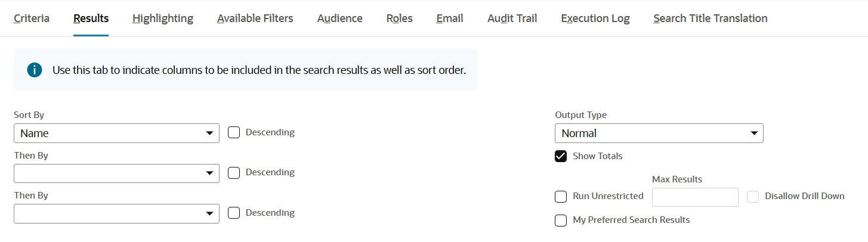Expand the second Then By dropdown
Screen dimensions: 868x242
click(x=116, y=213)
